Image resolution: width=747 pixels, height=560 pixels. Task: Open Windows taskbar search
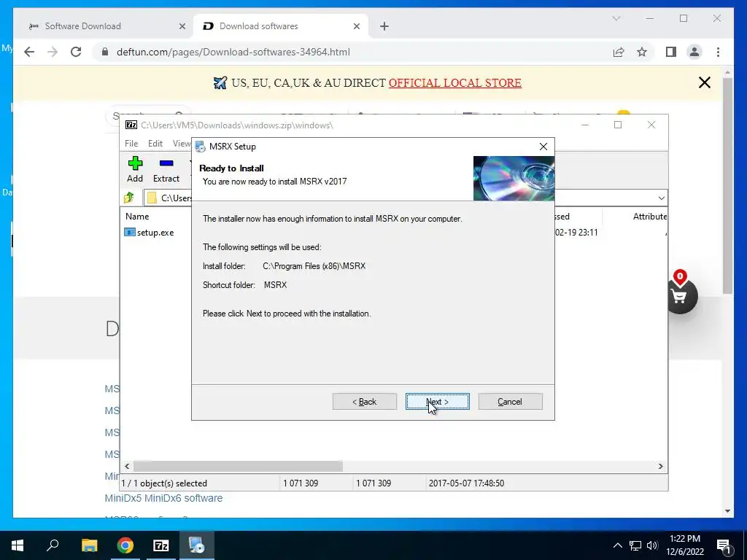click(x=53, y=545)
